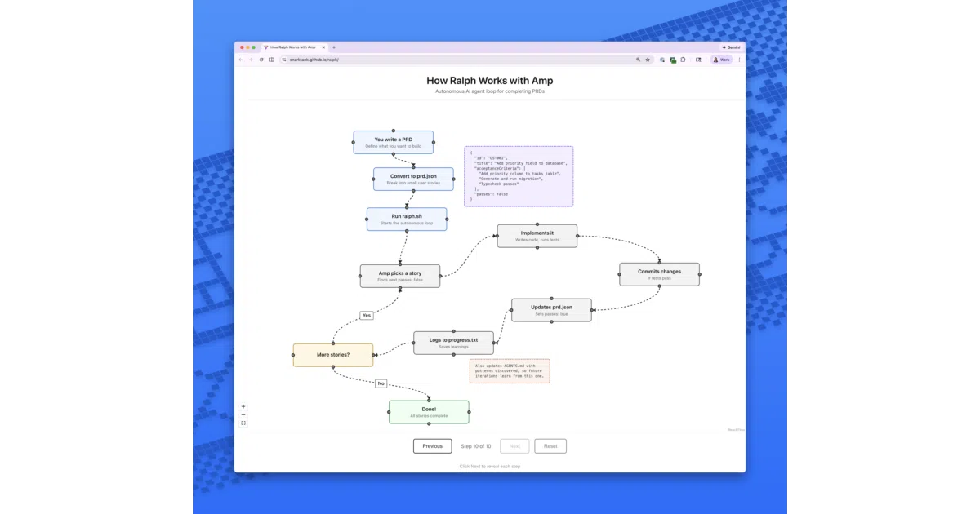Image resolution: width=980 pixels, height=514 pixels.
Task: Click the address bar URL snarktank.github.io/ralph/
Action: (314, 60)
